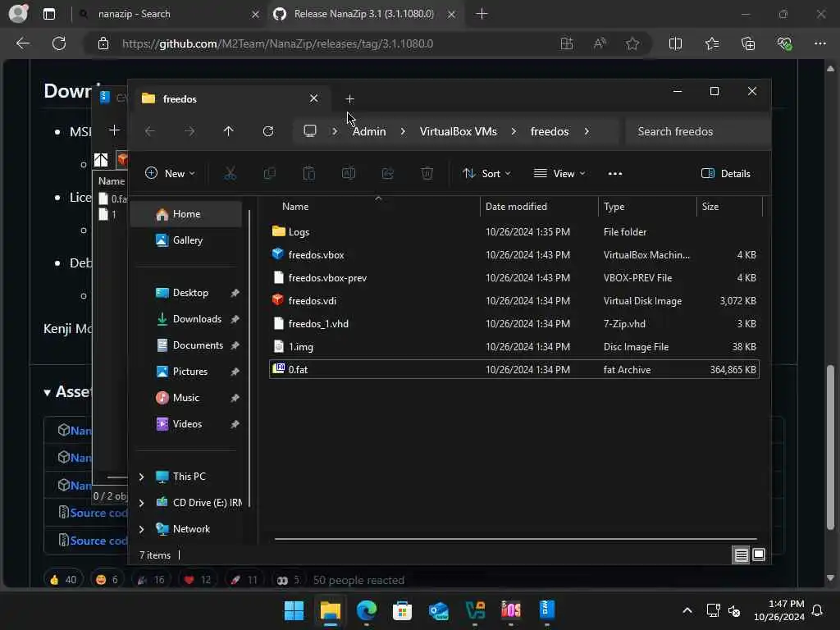This screenshot has width=840, height=630.
Task: Go to Home in the navigation pane
Action: 186,214
